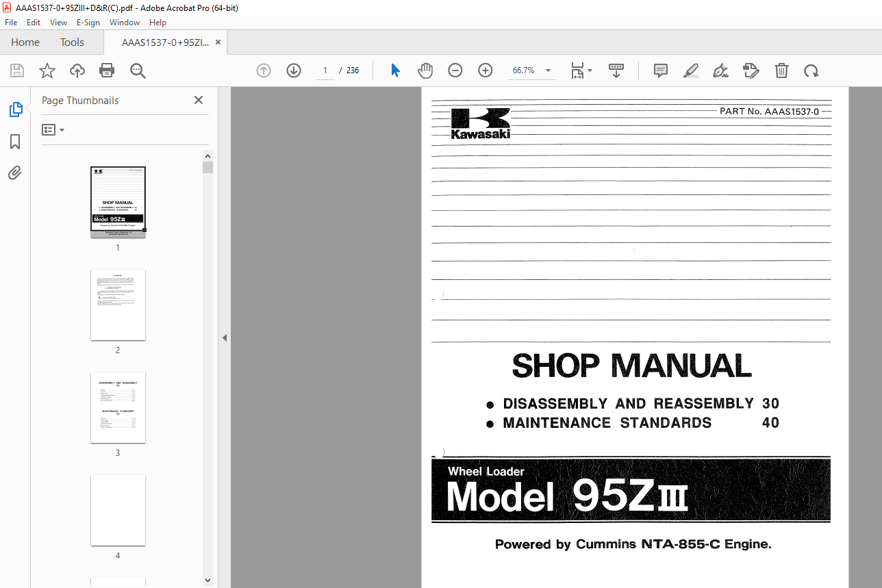This screenshot has width=882, height=588.
Task: Select page 1 thumbnail
Action: 118,202
